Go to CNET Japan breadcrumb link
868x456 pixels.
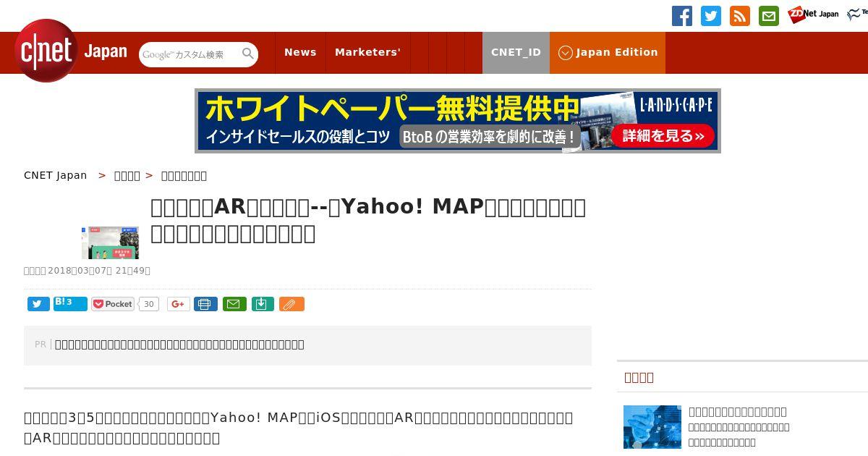point(55,175)
